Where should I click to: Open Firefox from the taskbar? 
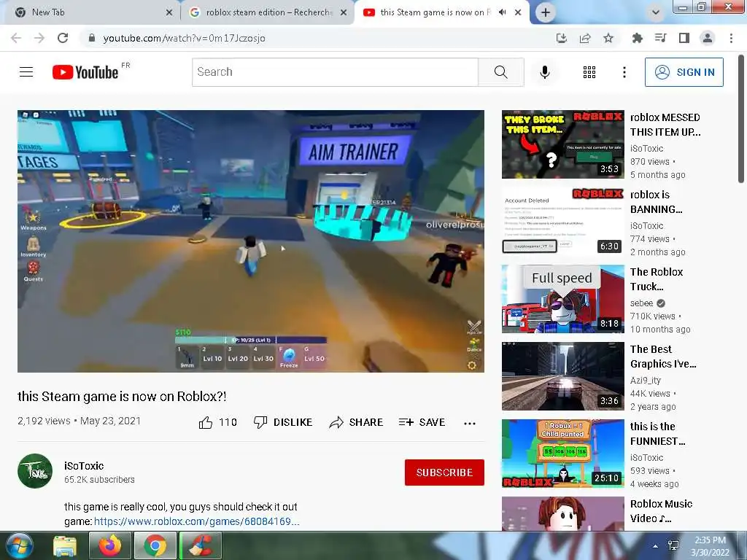click(x=109, y=545)
